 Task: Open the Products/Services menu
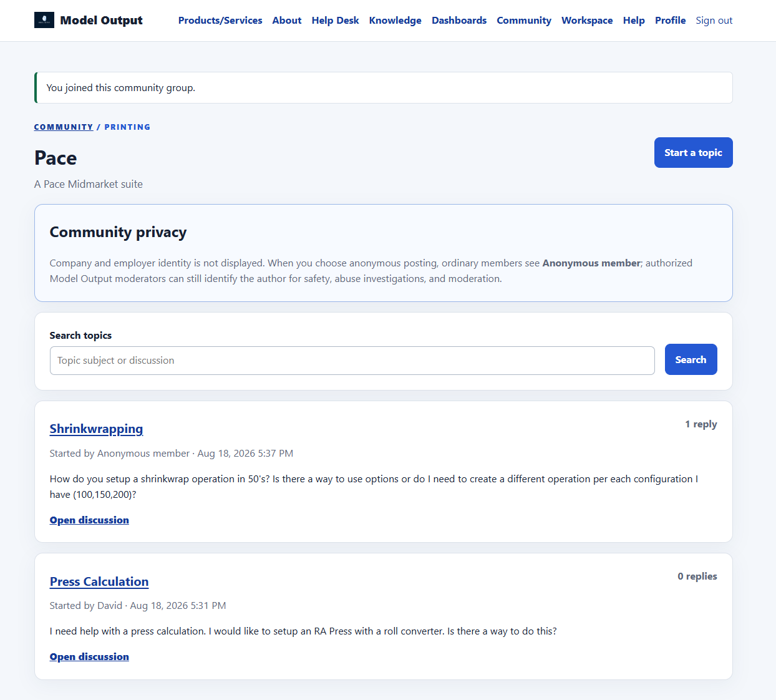[220, 21]
